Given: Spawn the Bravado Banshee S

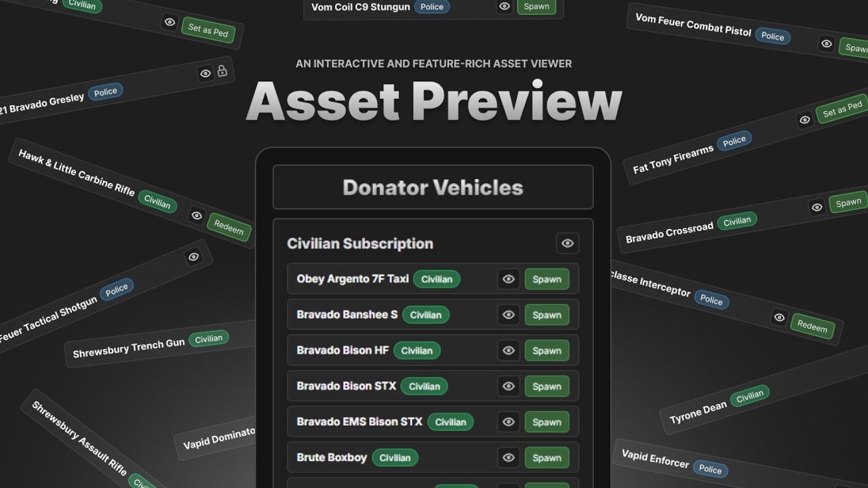Looking at the screenshot, I should [547, 315].
